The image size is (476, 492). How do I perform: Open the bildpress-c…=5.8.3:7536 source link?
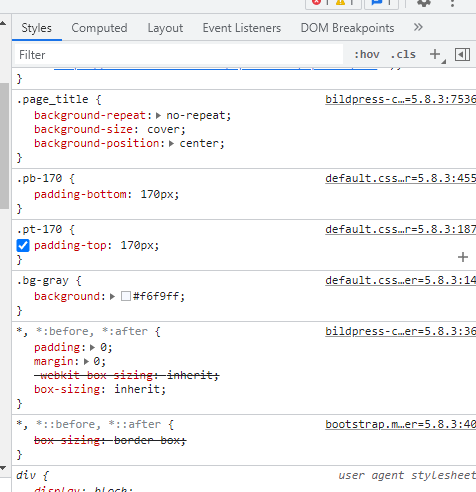pyautogui.click(x=401, y=99)
